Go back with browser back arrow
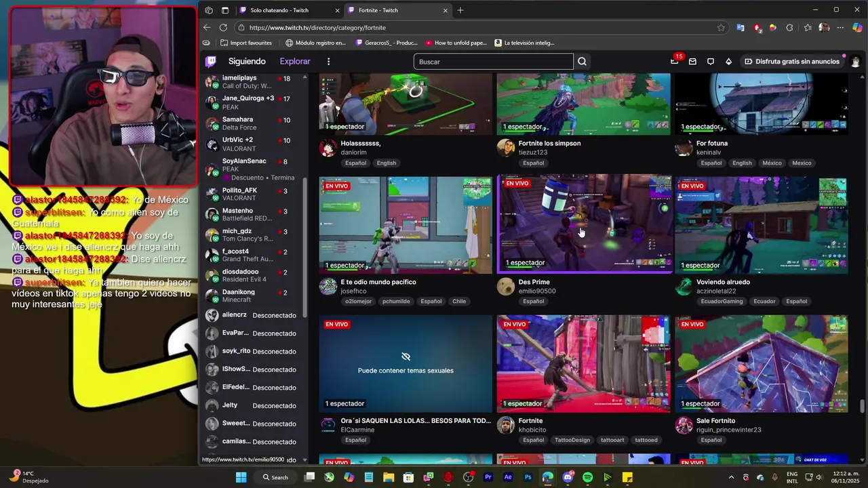Viewport: 868px width, 488px height. (x=207, y=28)
